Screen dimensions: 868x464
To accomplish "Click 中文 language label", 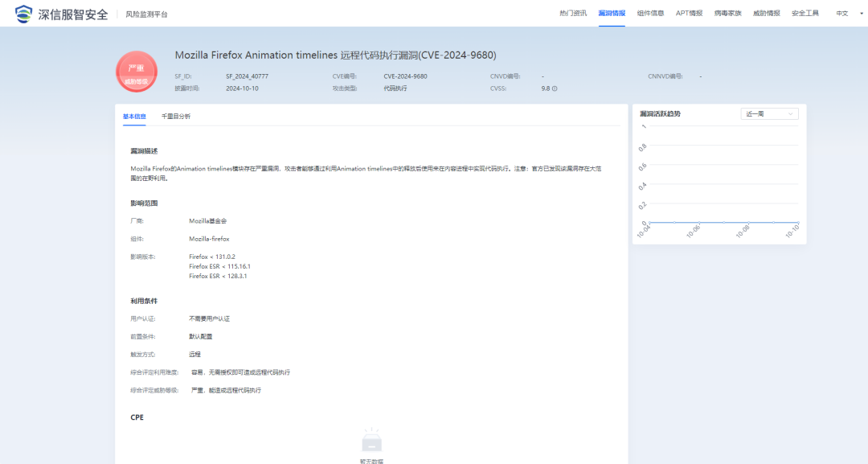I will [x=842, y=14].
